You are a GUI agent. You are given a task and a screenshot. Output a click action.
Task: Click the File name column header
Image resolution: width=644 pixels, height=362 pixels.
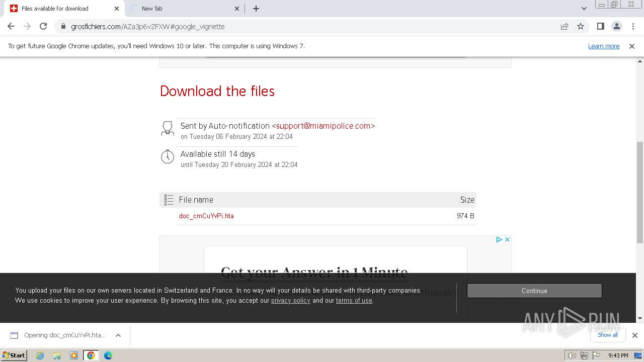196,200
